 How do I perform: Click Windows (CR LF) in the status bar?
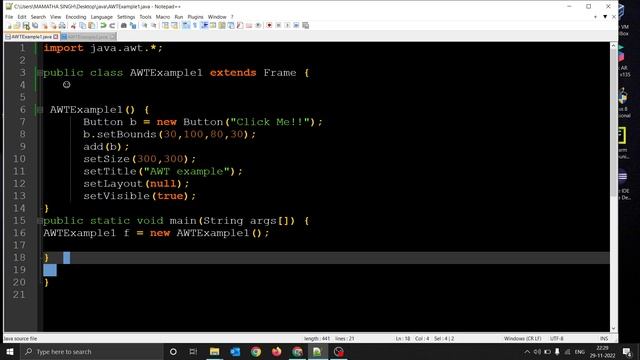click(x=522, y=338)
